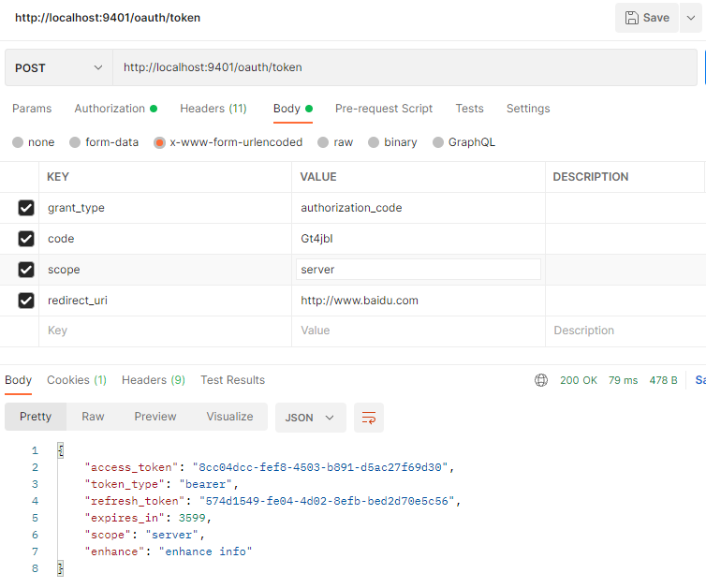Uncheck the grant_type row checkbox
The image size is (706, 588).
click(x=26, y=208)
